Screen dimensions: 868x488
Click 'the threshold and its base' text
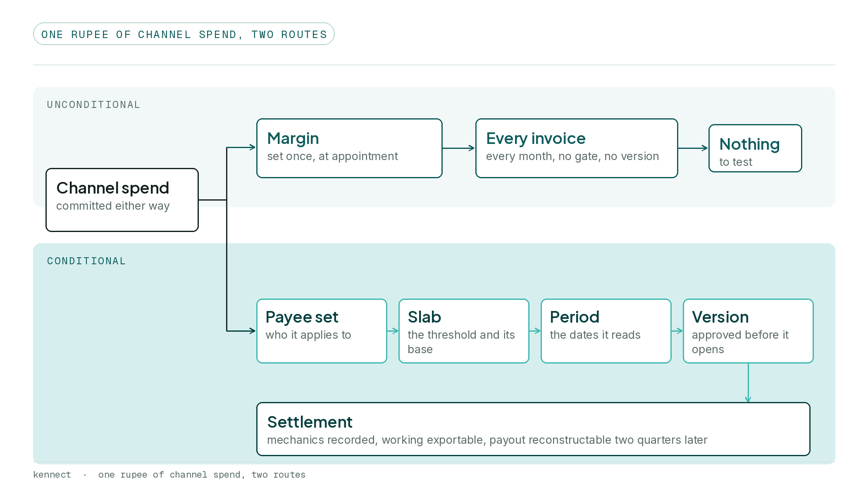pyautogui.click(x=461, y=342)
